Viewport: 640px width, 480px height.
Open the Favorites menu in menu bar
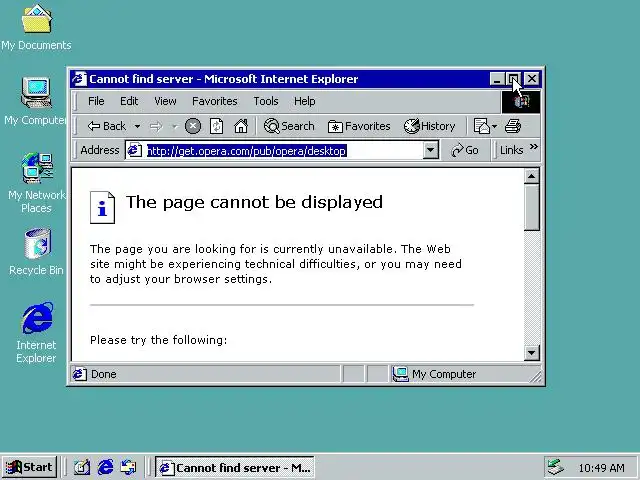point(215,101)
